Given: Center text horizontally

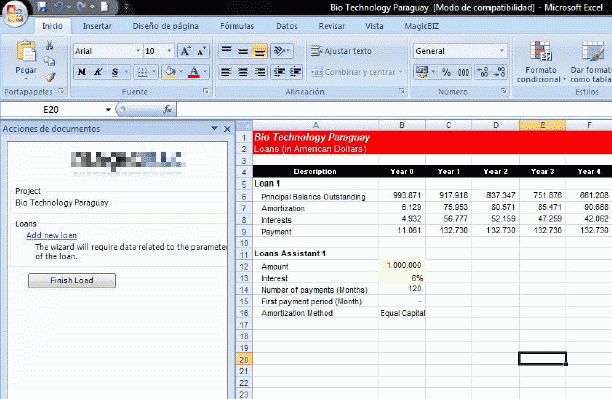Looking at the screenshot, I should [243, 72].
